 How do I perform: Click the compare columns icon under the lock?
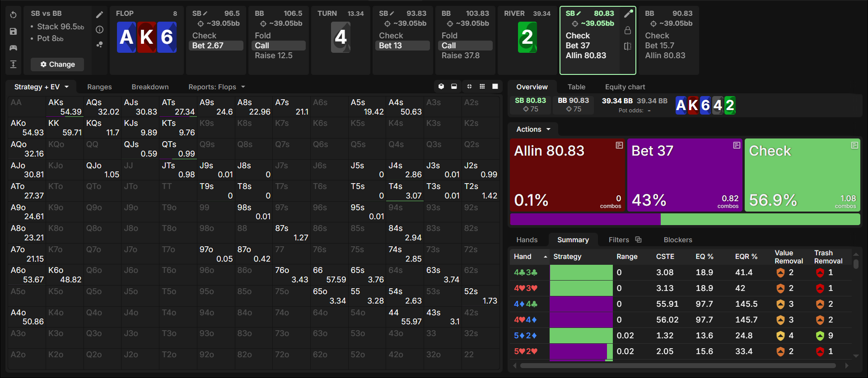628,46
